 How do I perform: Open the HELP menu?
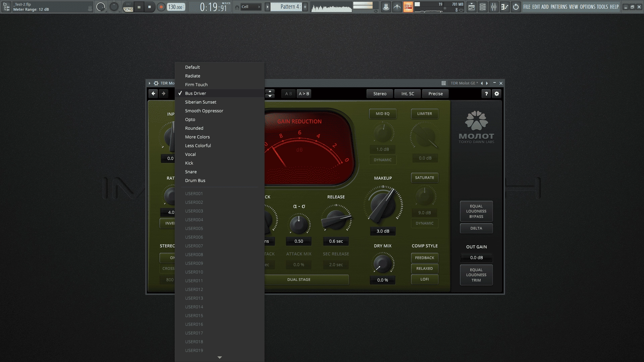[x=614, y=7]
